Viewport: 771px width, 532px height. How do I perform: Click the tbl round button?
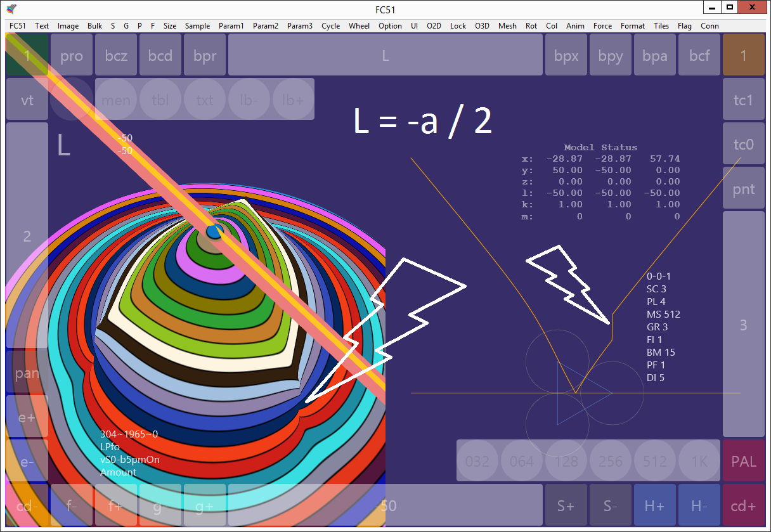pos(160,100)
